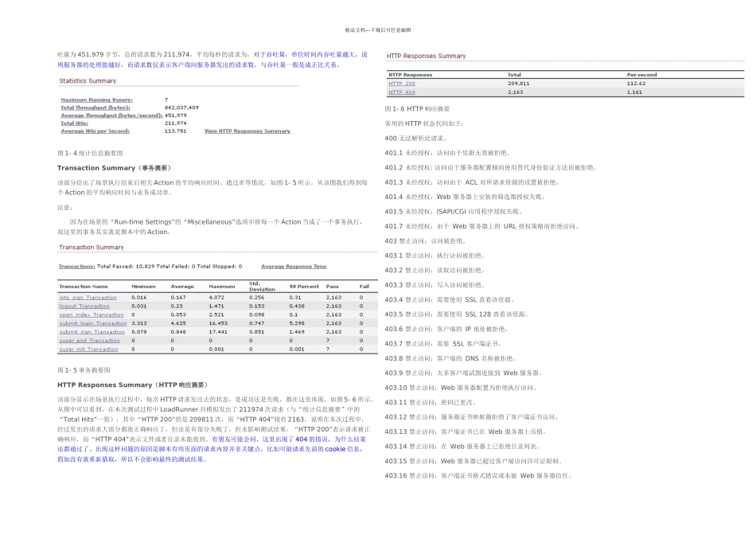
Task: Open 'View HTTP Responses Summary' link
Action: tap(247, 131)
